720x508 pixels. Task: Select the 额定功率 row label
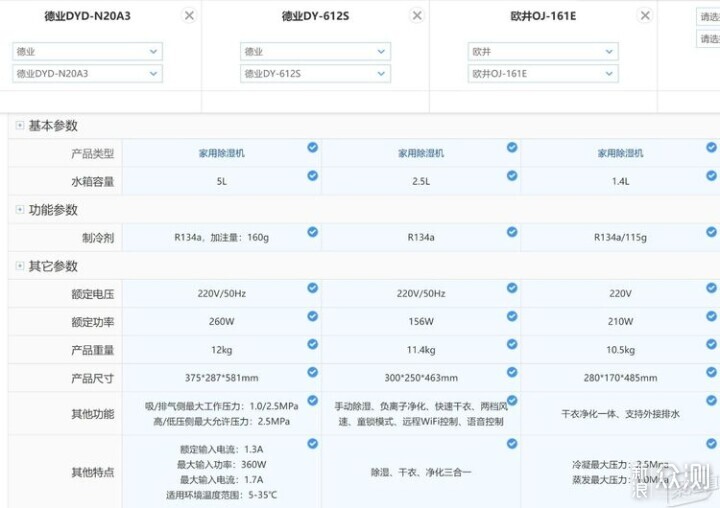(x=93, y=322)
